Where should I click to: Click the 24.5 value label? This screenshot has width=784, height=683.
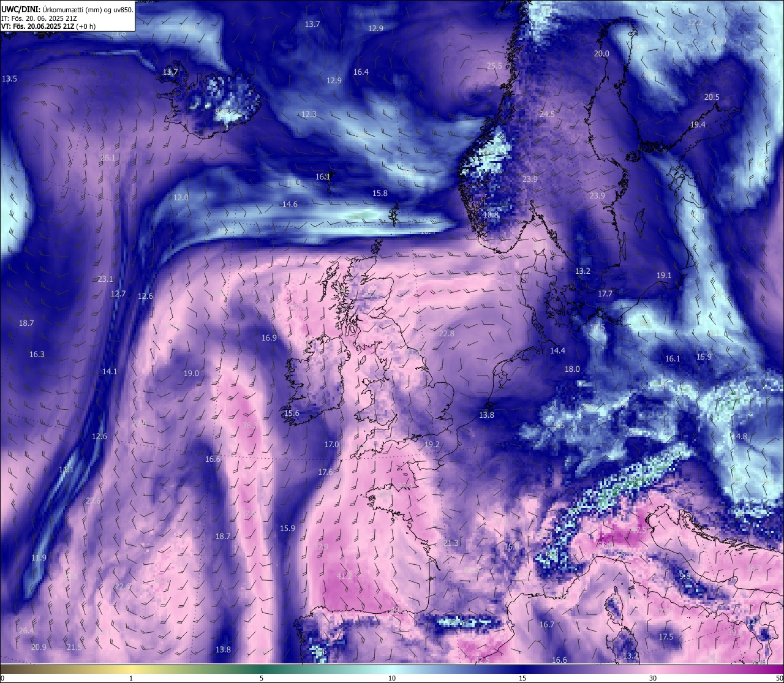[547, 115]
